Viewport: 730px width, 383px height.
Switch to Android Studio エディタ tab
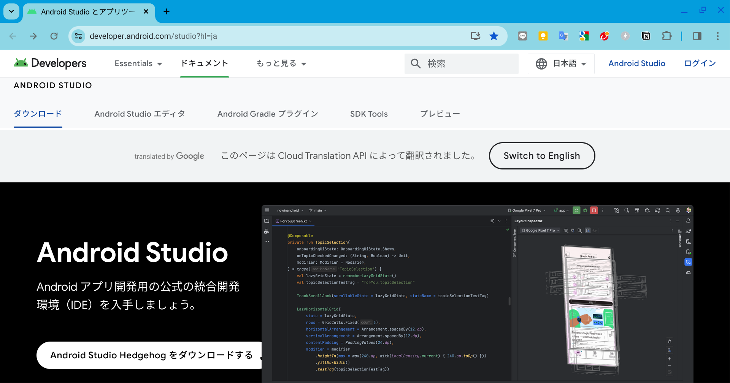click(140, 114)
